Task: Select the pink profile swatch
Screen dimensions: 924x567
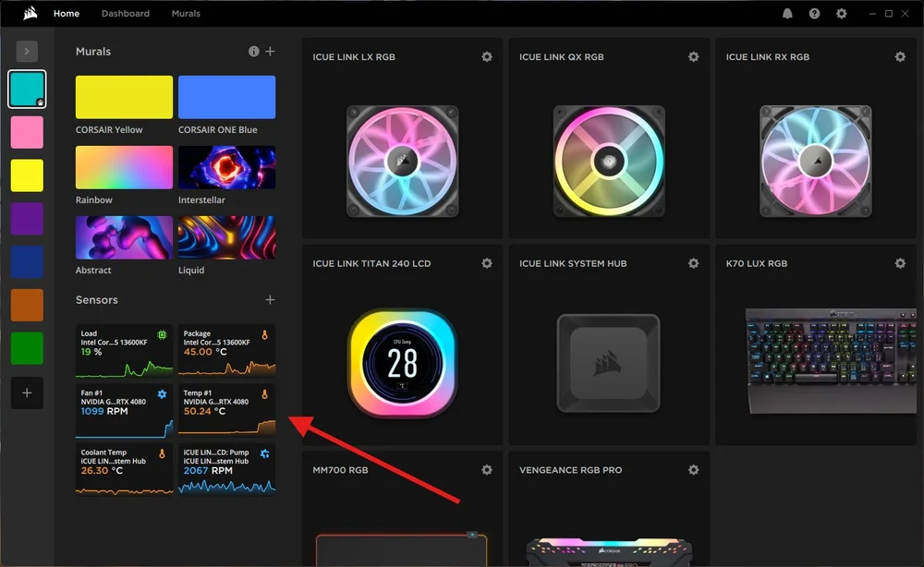Action: [x=27, y=132]
